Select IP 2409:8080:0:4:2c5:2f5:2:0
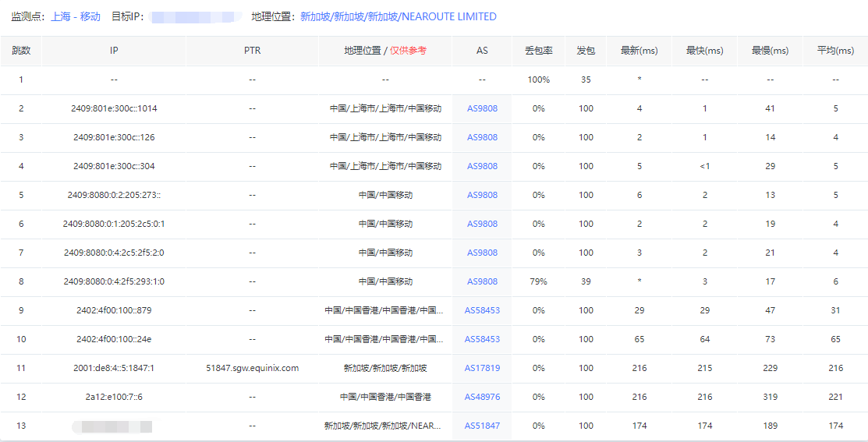The height and width of the screenshot is (442, 868). (x=114, y=253)
